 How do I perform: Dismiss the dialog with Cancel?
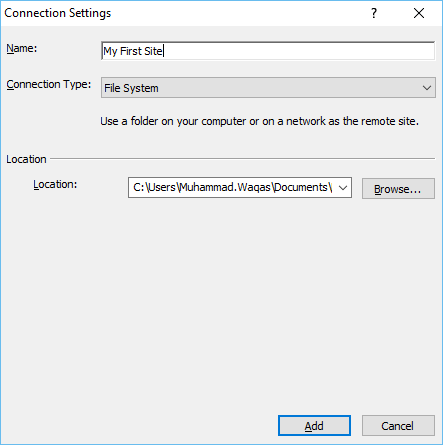tap(398, 426)
